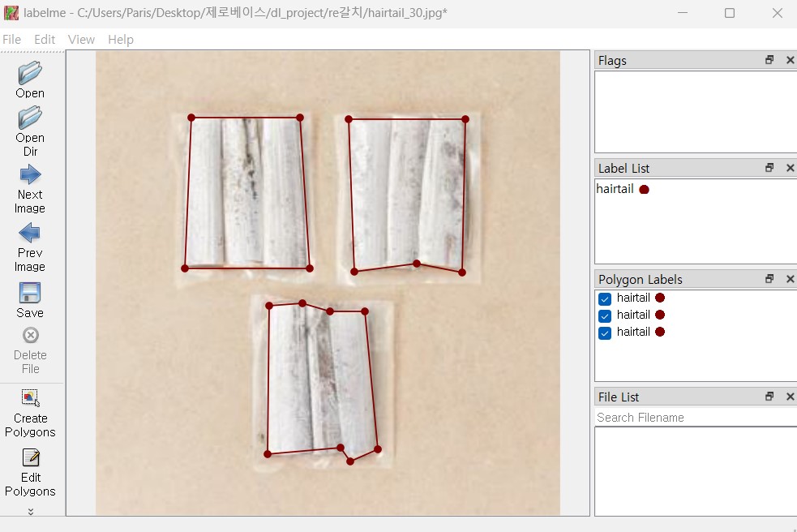Open the Edit menu
Screen dimensions: 797x532
point(45,39)
